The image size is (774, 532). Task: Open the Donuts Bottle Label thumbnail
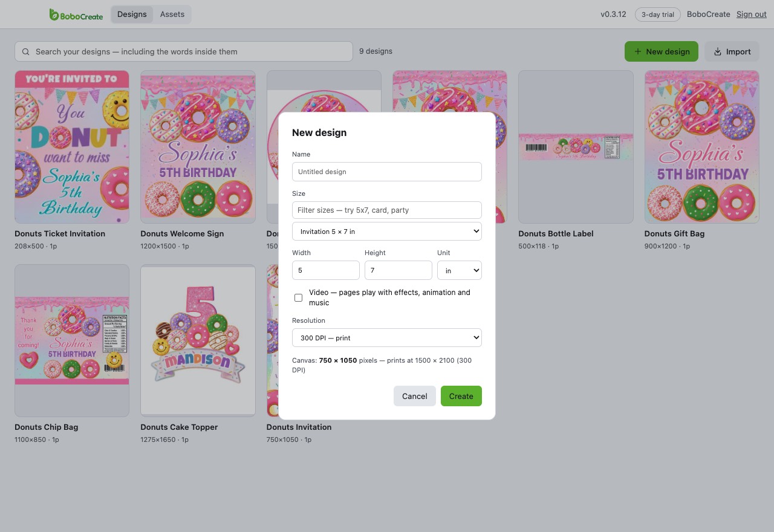tap(576, 147)
